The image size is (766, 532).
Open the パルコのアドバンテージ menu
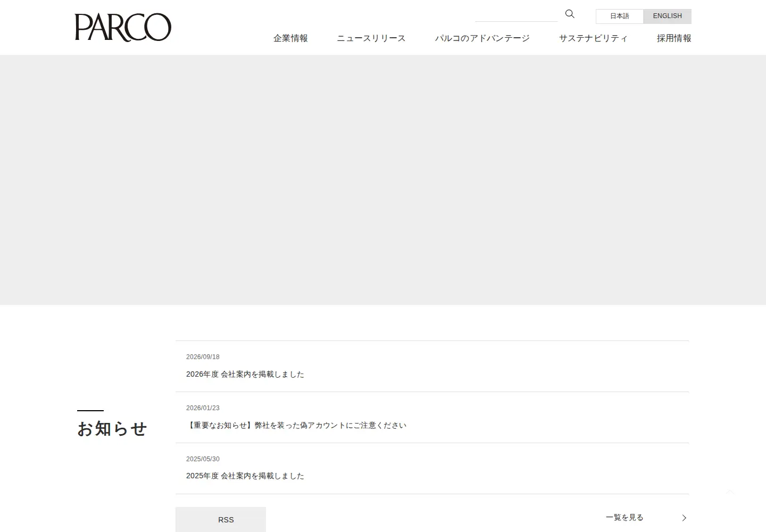pyautogui.click(x=482, y=38)
